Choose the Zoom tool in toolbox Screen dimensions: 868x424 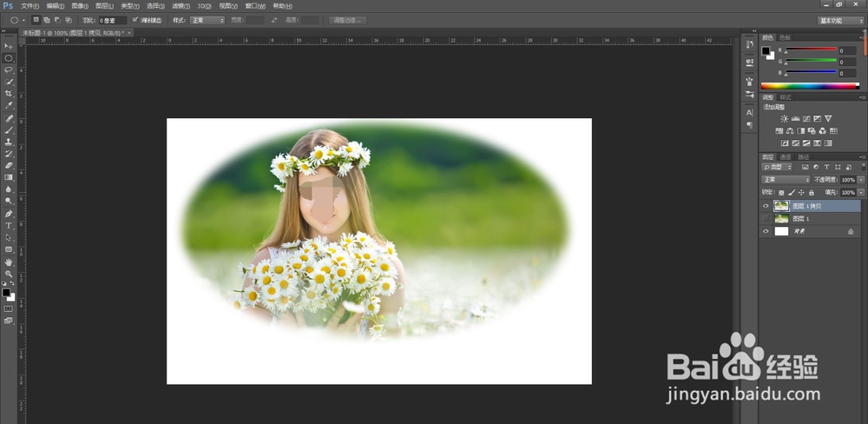coord(9,273)
